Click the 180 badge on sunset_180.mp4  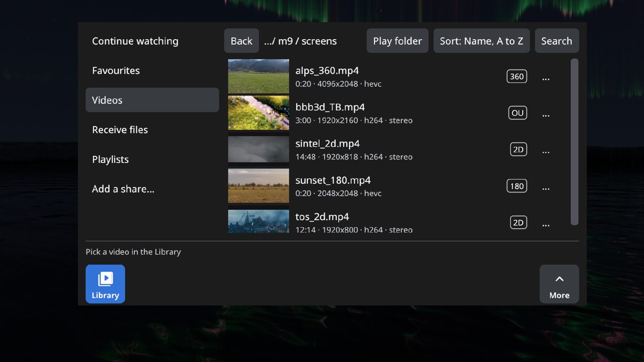coord(517,186)
